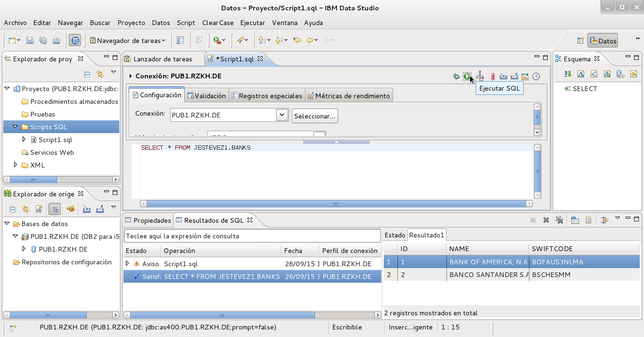Open the ClearCase menu
The image size is (644, 337).
click(x=217, y=23)
